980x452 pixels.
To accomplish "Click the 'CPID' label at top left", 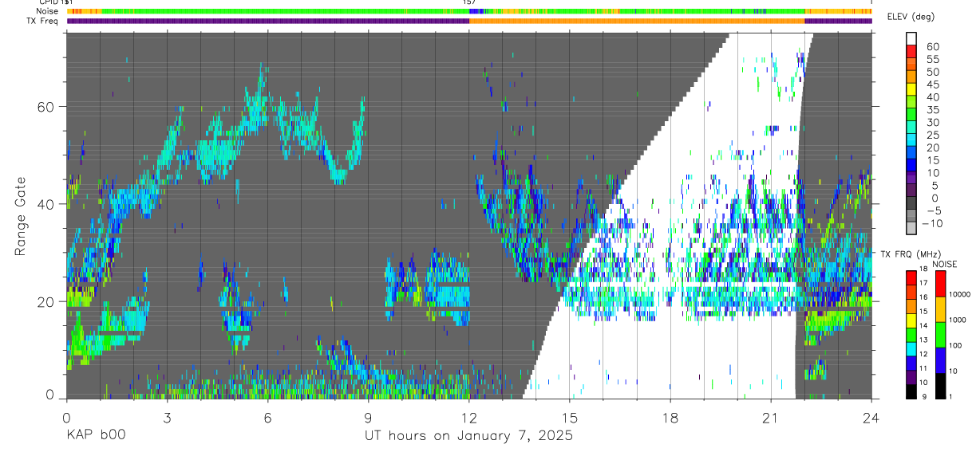I will (47, 2).
